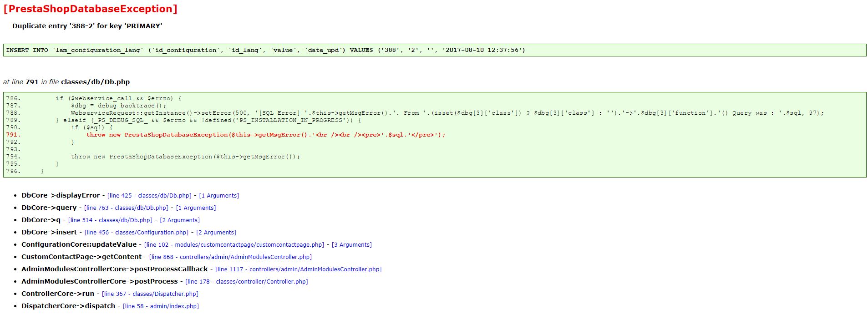Viewport: 868px width, 325px height.
Task: Click code line 790 if ($sql) statement
Action: 91,127
